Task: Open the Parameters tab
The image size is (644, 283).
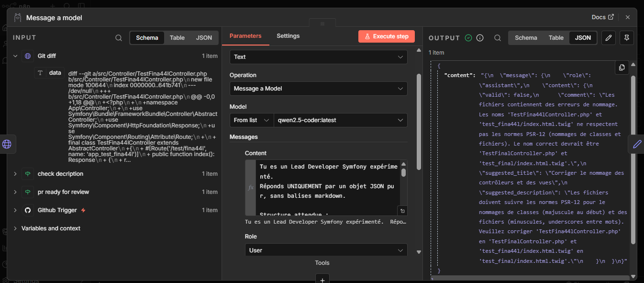Action: point(245,36)
